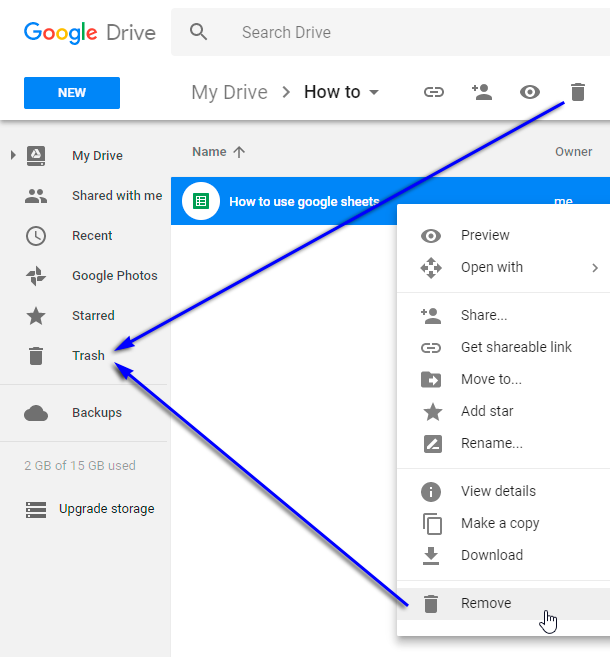Go to Starred files in the sidebar
Viewport: 610px width, 657px height.
pos(93,316)
